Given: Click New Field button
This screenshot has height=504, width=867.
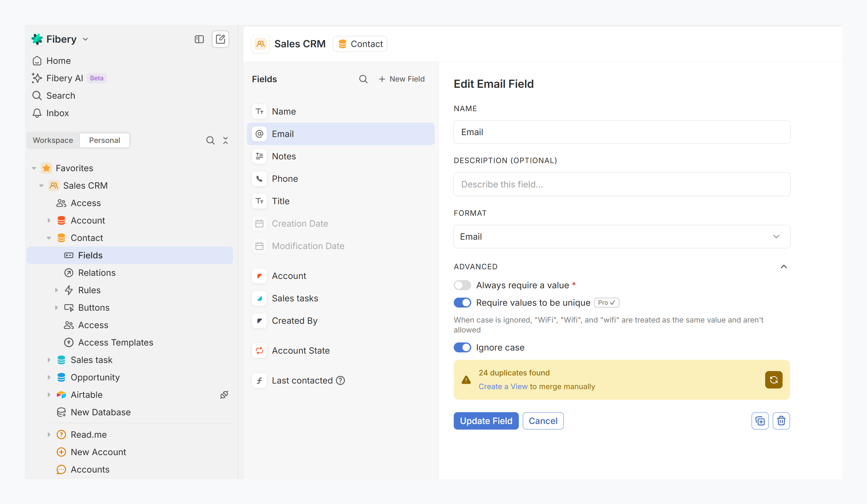Looking at the screenshot, I should coord(402,79).
